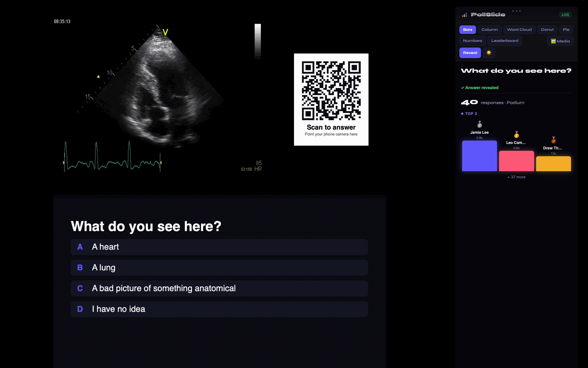
Task: Click the silver medal above Jamie Lee
Action: (479, 124)
